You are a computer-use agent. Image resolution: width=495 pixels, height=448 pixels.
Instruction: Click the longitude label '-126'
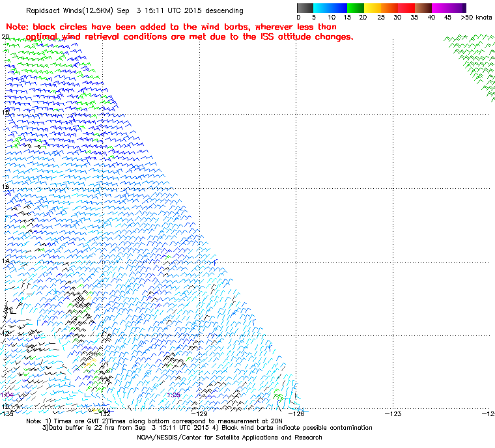296,413
